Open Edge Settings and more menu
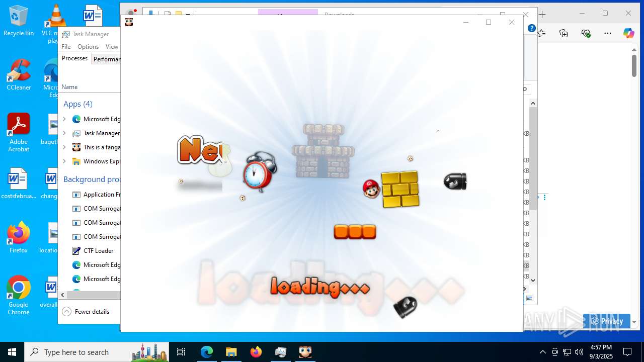This screenshot has height=362, width=644. click(x=608, y=33)
